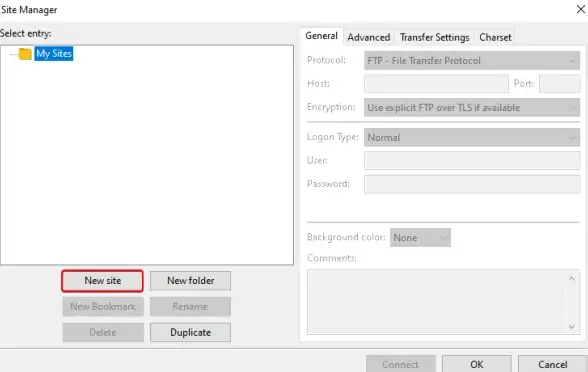Click the Delete button
Viewport: 588px width, 372px height.
[x=103, y=333]
